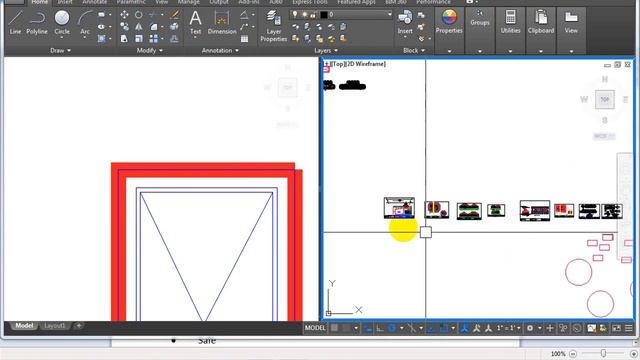Click the Offset tool icon
This screenshot has height=360, width=640.
tap(174, 39)
